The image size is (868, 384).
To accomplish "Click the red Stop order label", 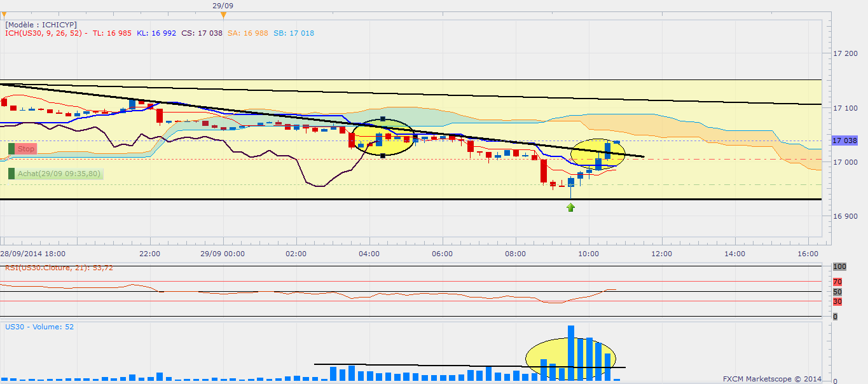I will tap(26, 149).
